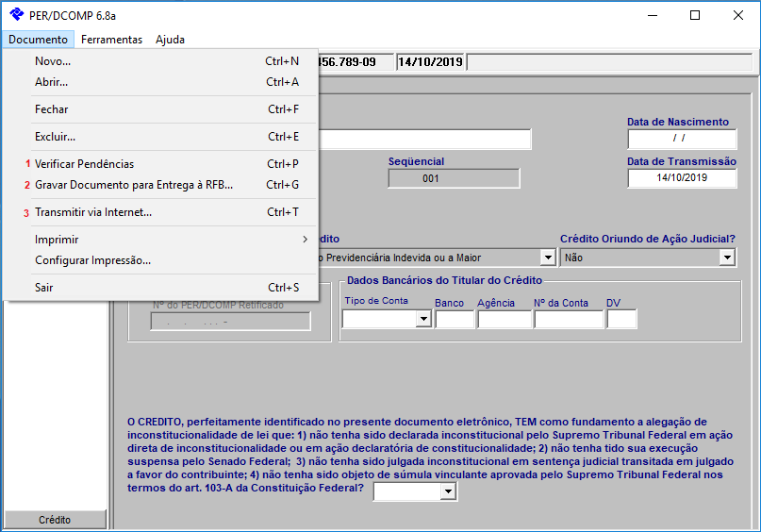
Task: Select Fechar in the menu
Action: coord(52,109)
